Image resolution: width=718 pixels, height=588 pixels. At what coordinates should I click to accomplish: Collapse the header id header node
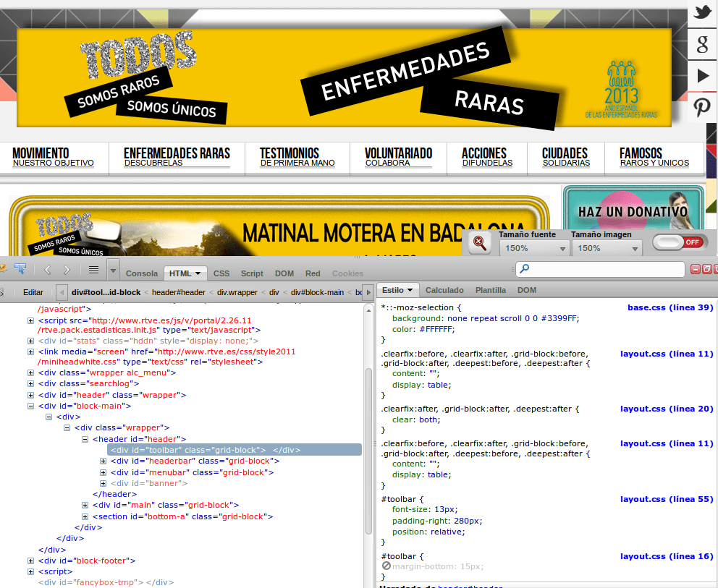85,439
